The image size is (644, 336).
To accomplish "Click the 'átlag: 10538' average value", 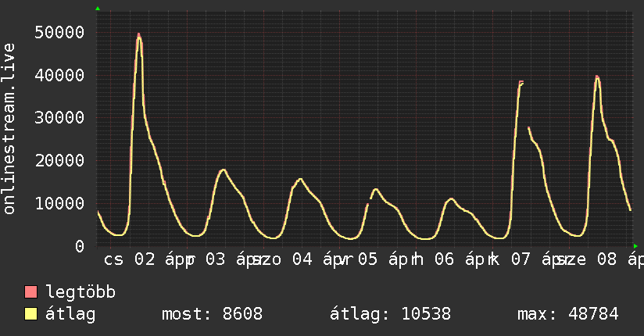I will 390,314.
